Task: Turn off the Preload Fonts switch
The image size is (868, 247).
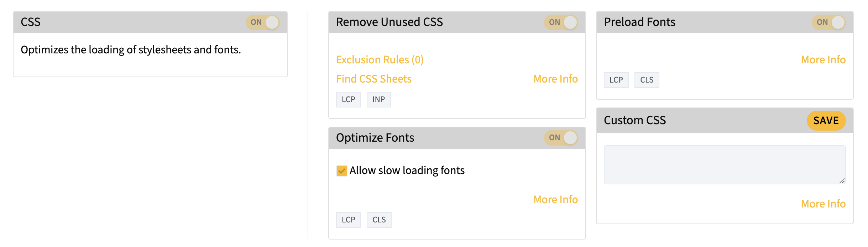Action: (x=828, y=22)
